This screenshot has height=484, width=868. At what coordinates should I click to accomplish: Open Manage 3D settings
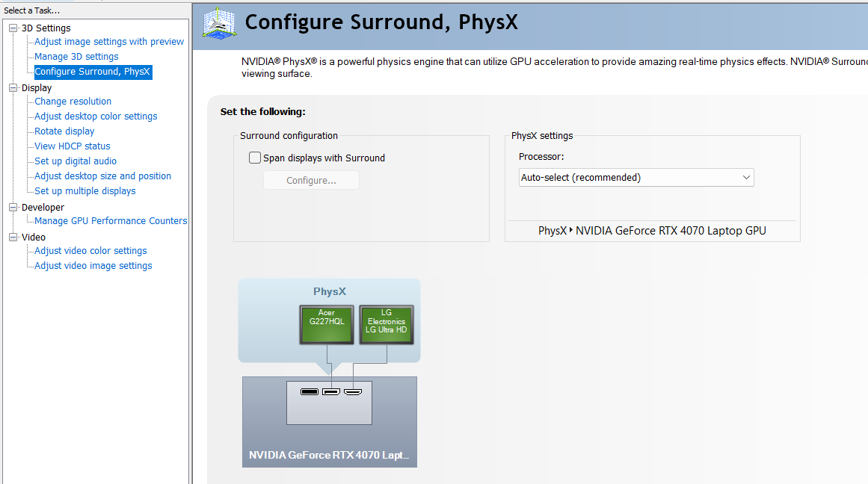(76, 57)
